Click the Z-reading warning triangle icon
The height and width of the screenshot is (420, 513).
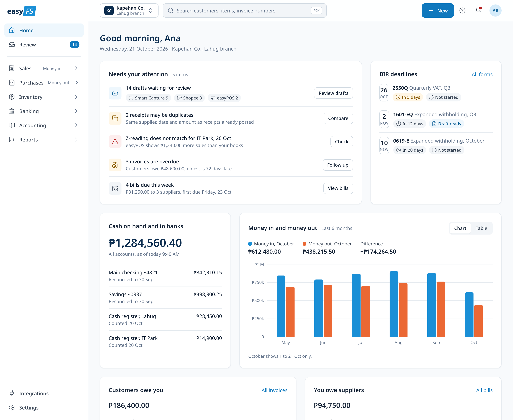115,141
